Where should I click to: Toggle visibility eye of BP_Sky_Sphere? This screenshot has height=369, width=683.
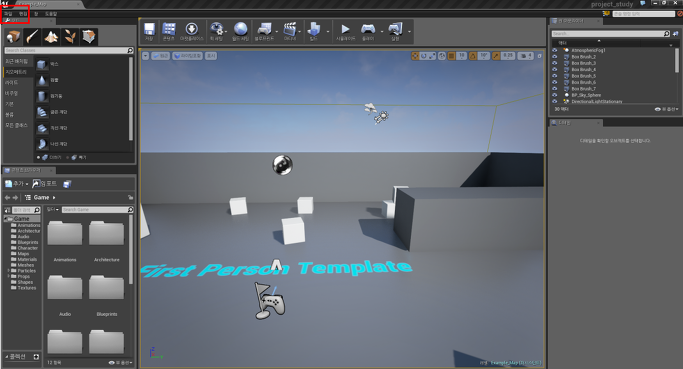[x=555, y=95]
